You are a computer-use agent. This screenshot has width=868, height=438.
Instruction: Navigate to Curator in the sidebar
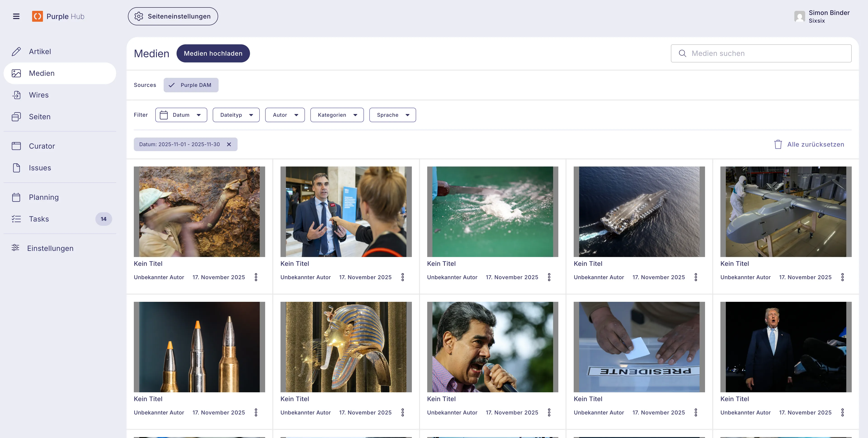pyautogui.click(x=60, y=146)
